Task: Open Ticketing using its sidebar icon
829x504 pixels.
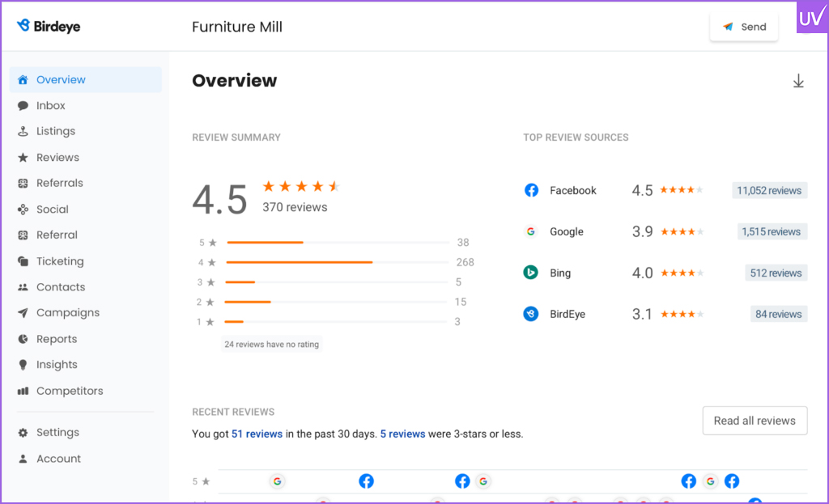Action: pyautogui.click(x=23, y=261)
